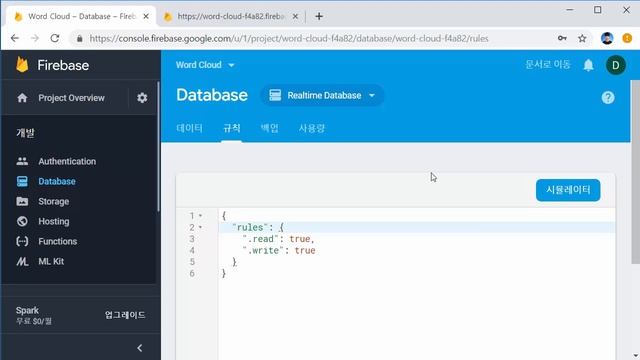The image size is (640, 360).
Task: Click the Authentication people icon
Action: point(22,161)
